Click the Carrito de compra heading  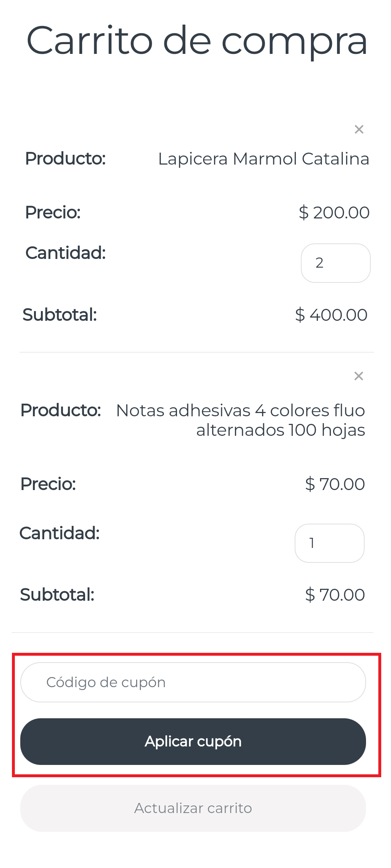[x=197, y=41]
